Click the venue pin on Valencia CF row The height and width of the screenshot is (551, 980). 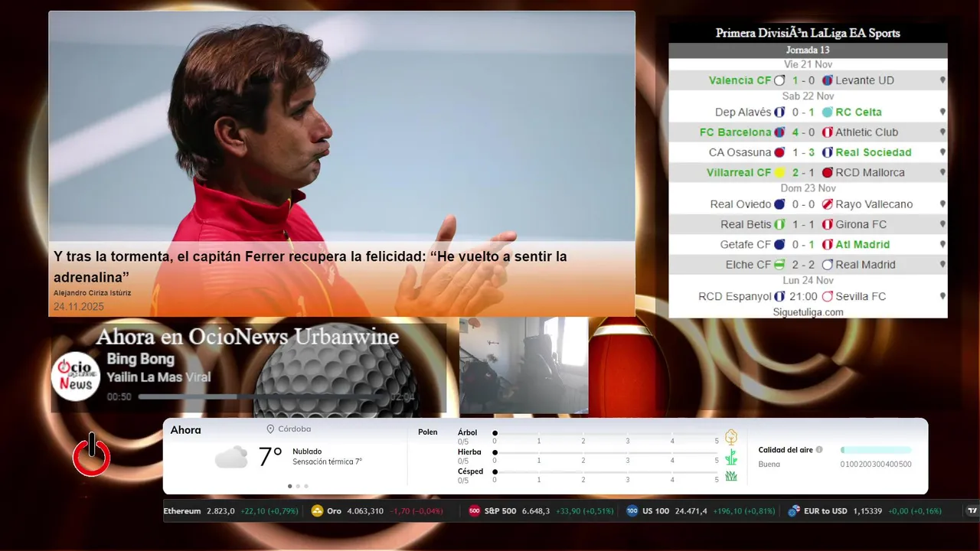[x=942, y=80]
